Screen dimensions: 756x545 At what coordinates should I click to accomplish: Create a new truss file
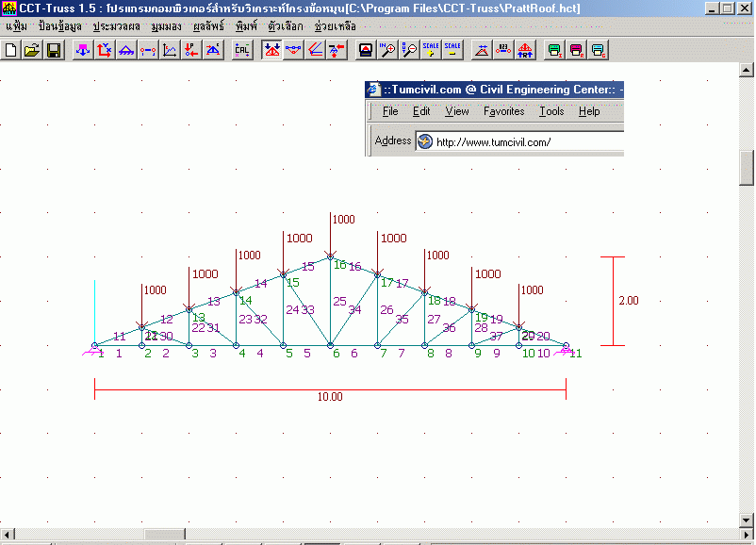(x=11, y=50)
